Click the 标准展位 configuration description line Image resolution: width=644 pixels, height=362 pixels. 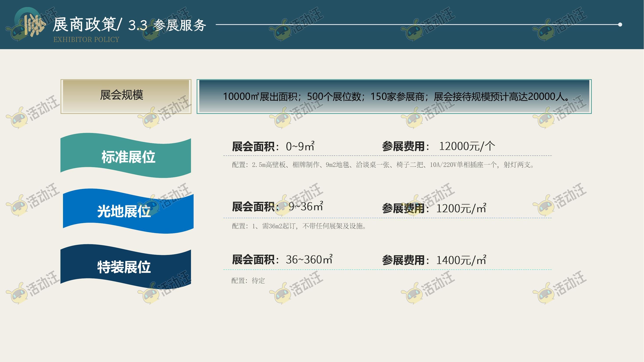(x=383, y=165)
